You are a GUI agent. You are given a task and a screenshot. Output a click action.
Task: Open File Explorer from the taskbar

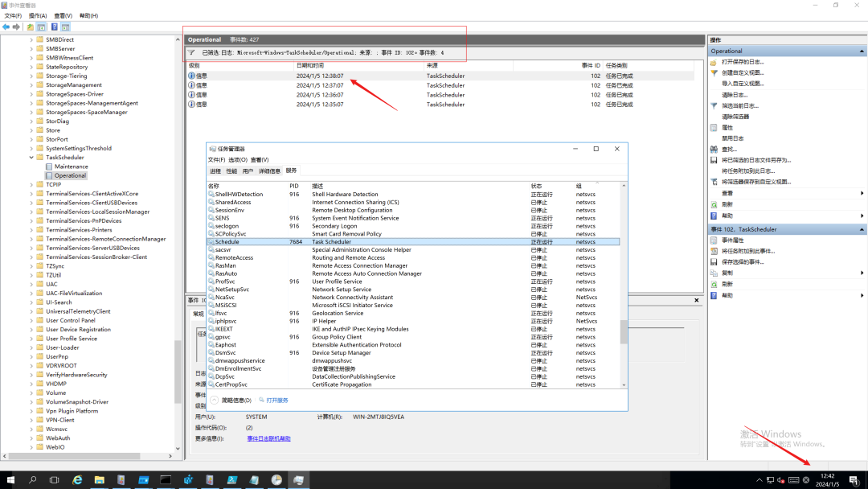(99, 479)
